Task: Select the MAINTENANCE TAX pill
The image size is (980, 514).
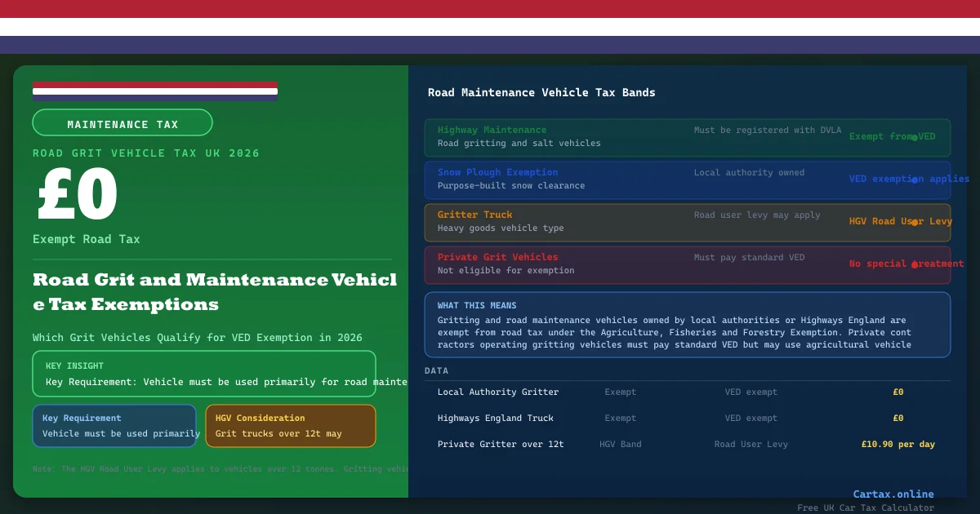Action: coord(122,122)
